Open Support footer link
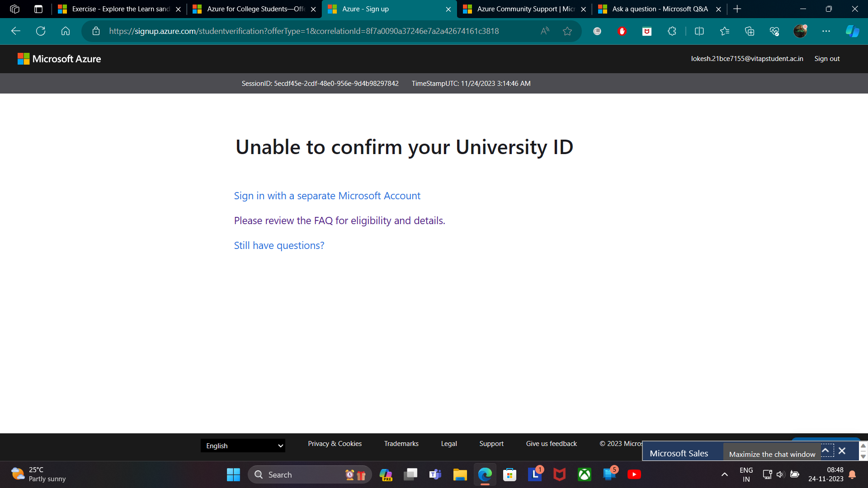 (491, 444)
